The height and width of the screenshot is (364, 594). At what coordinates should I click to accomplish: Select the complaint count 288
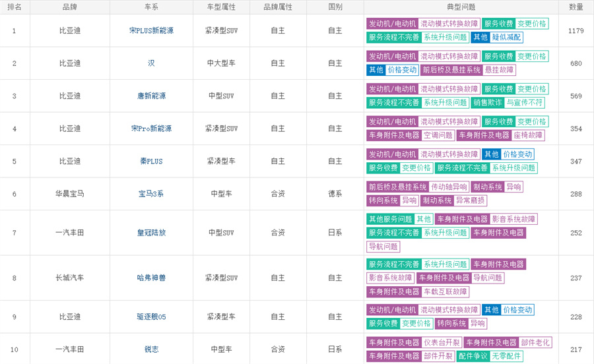coord(576,194)
